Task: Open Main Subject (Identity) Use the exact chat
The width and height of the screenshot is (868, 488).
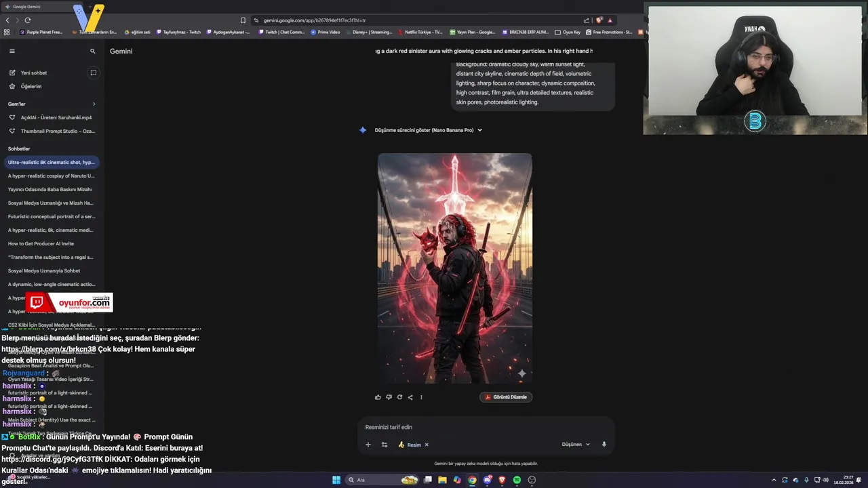Action: 52,420
